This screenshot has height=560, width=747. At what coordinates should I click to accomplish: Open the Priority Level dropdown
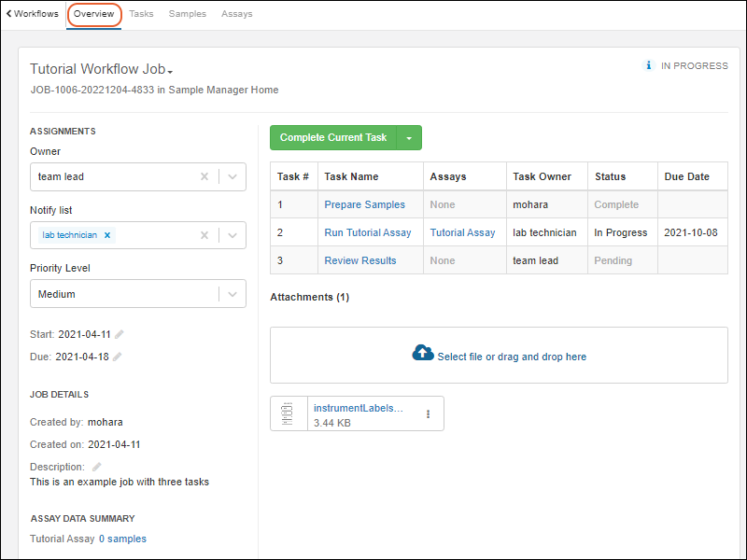233,294
